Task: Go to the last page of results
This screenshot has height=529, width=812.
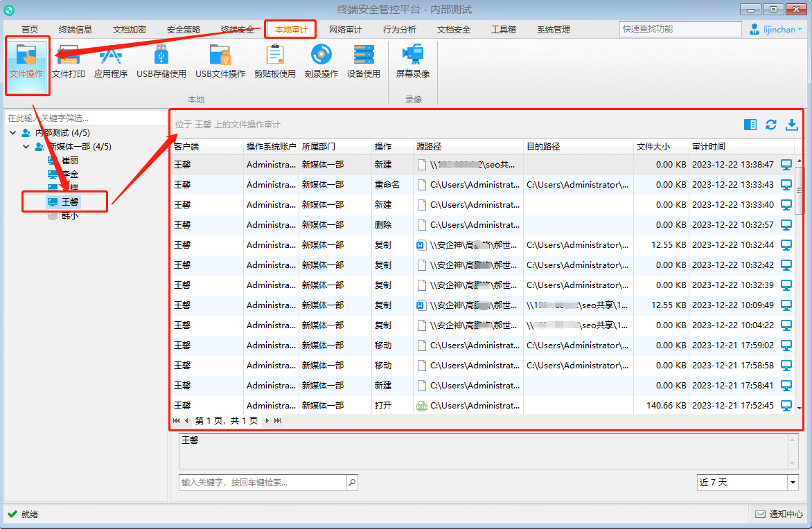Action: pos(278,421)
